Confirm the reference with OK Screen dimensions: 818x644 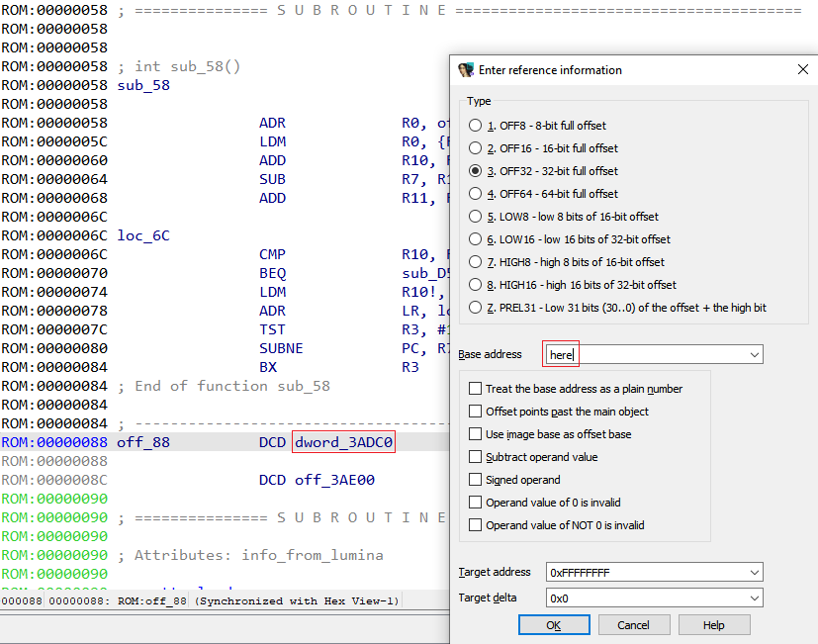pos(553,624)
